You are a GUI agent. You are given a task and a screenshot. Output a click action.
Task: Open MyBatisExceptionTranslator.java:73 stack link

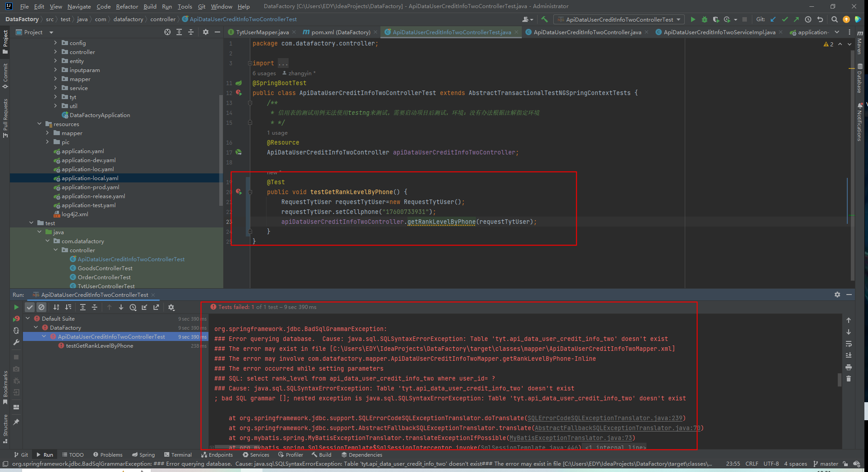pyautogui.click(x=570, y=438)
